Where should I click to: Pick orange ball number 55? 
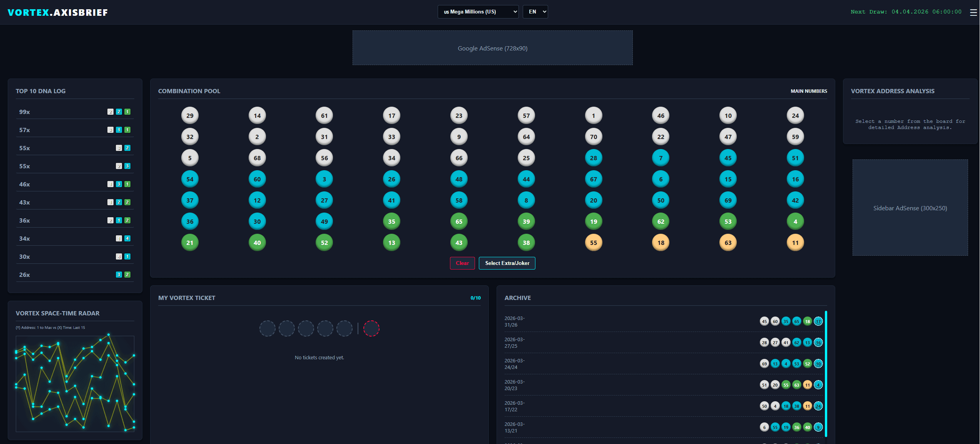(x=594, y=243)
